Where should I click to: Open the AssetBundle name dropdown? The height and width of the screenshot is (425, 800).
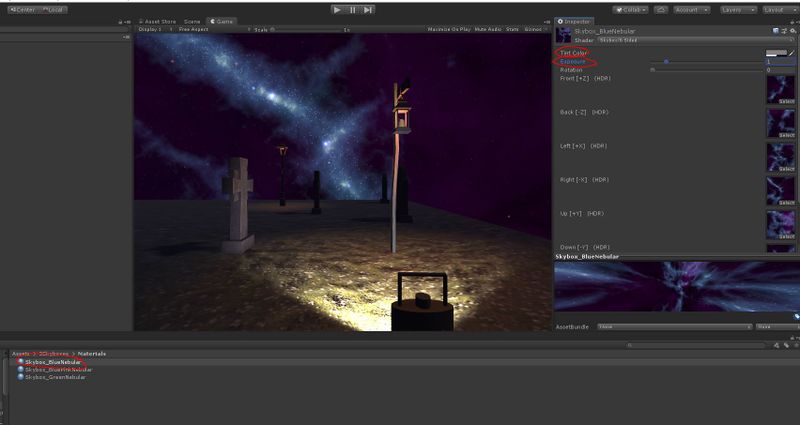(x=674, y=327)
